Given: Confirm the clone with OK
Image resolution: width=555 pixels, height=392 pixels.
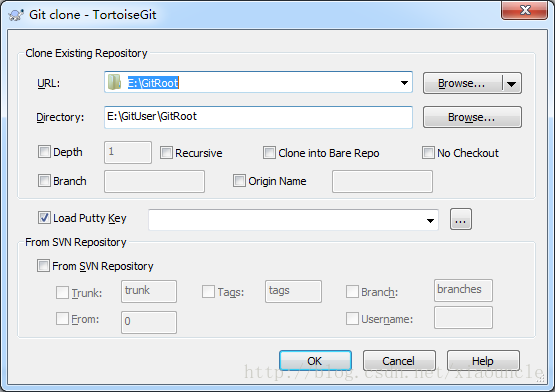Looking at the screenshot, I should (315, 361).
